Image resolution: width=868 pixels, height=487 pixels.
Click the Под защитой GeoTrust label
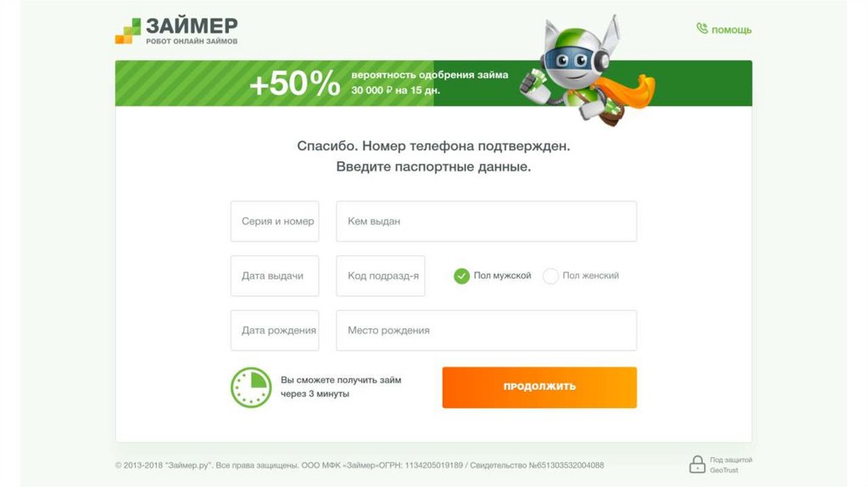pyautogui.click(x=731, y=464)
